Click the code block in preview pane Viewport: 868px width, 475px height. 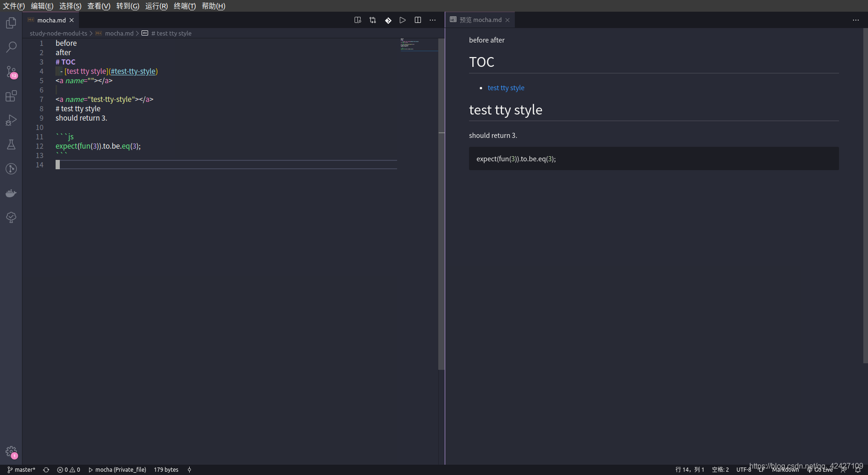tap(654, 158)
